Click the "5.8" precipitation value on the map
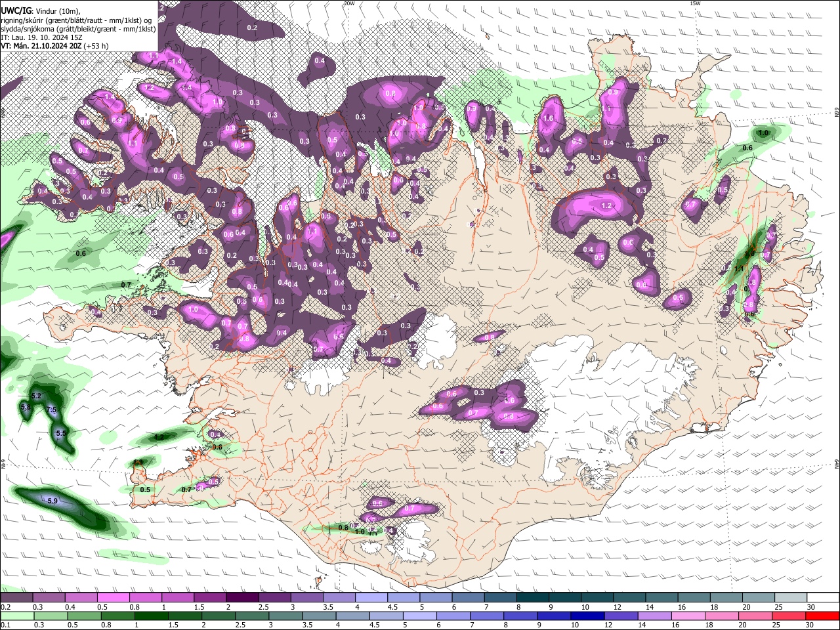 coord(26,408)
